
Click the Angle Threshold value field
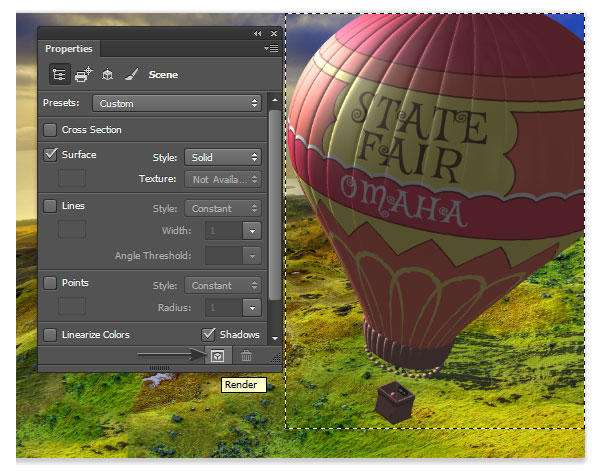224,256
